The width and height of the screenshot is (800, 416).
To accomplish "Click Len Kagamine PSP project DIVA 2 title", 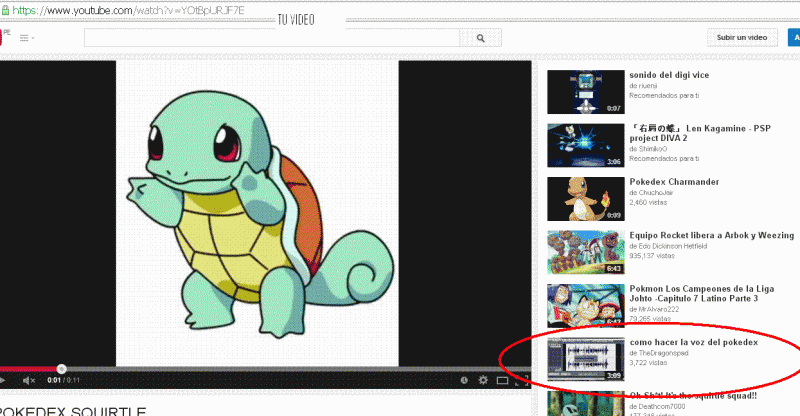I will tap(699, 133).
